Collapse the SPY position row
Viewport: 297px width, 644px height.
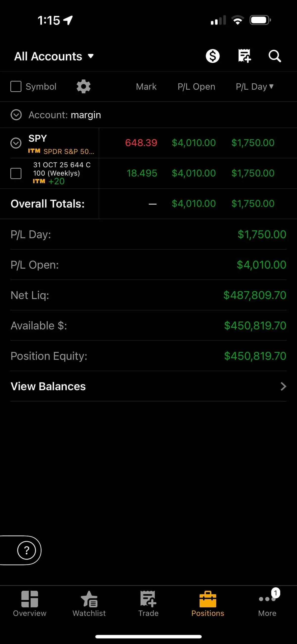click(x=16, y=143)
